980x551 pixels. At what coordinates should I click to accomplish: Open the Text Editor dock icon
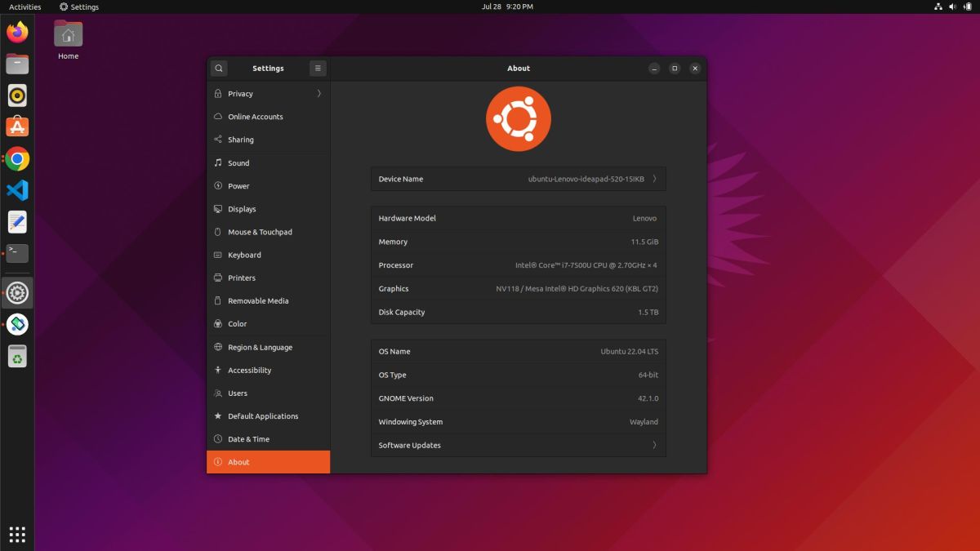[x=17, y=221]
